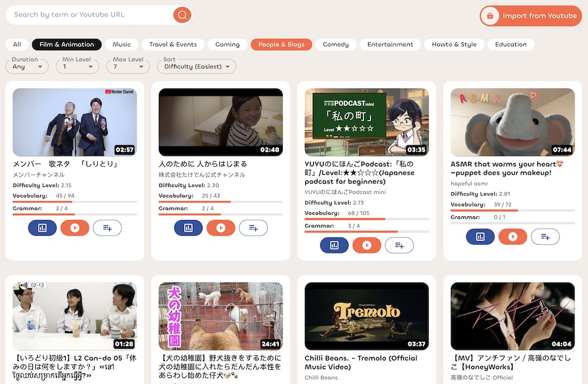
Task: Open the Chilli Beans. - Tremolo video title
Action: click(360, 362)
